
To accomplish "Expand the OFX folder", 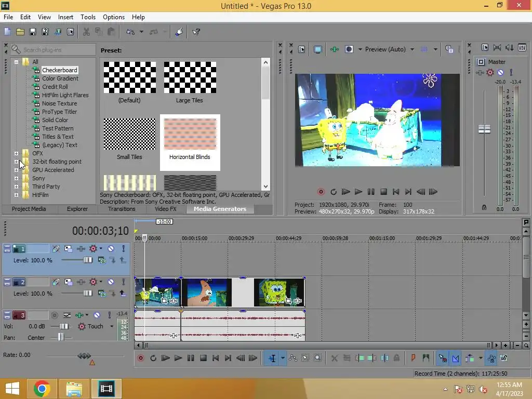I will click(16, 153).
